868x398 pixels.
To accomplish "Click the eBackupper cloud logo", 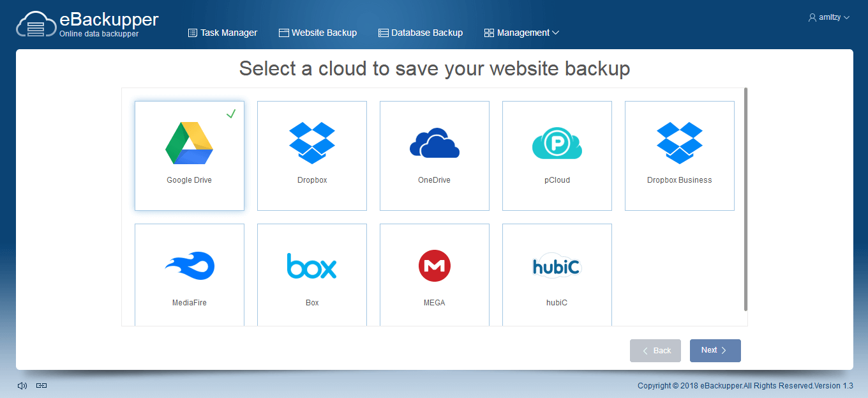I will tap(36, 26).
